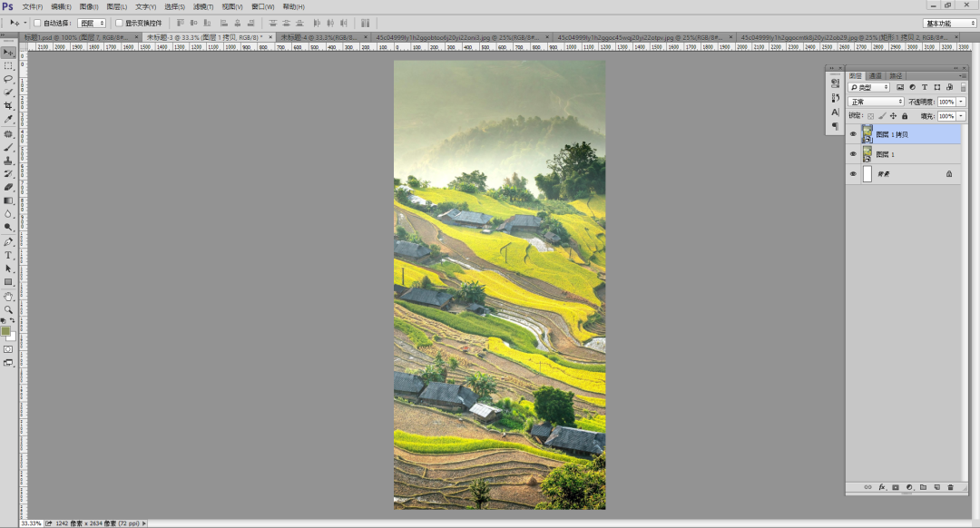Select the Blur tool
Viewport: 980px width, 528px height.
tap(8, 214)
